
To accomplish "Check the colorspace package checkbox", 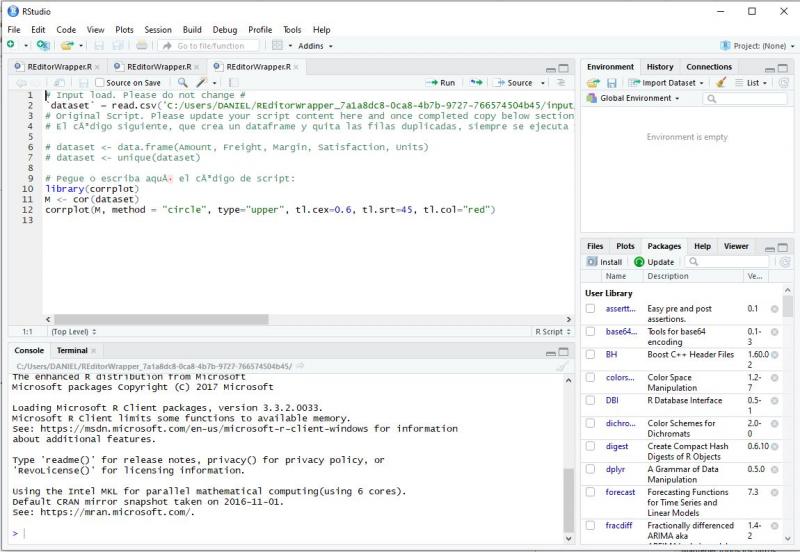I will point(590,378).
